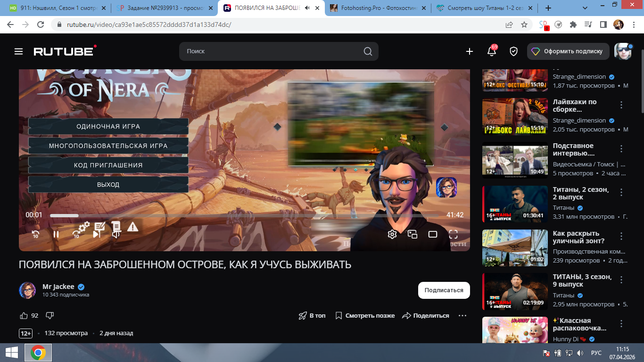Viewport: 644px width, 362px height.
Task: Open the Windows Start menu
Action: click(x=12, y=353)
